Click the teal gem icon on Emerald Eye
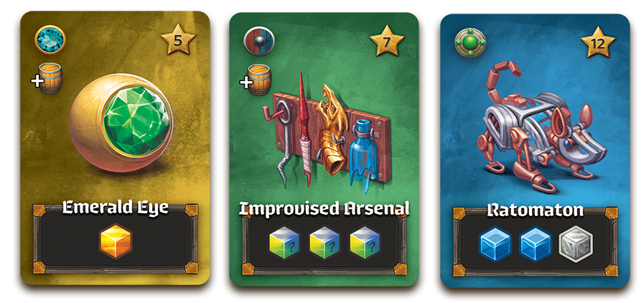Screen dimensions: 644x303 [x=50, y=39]
